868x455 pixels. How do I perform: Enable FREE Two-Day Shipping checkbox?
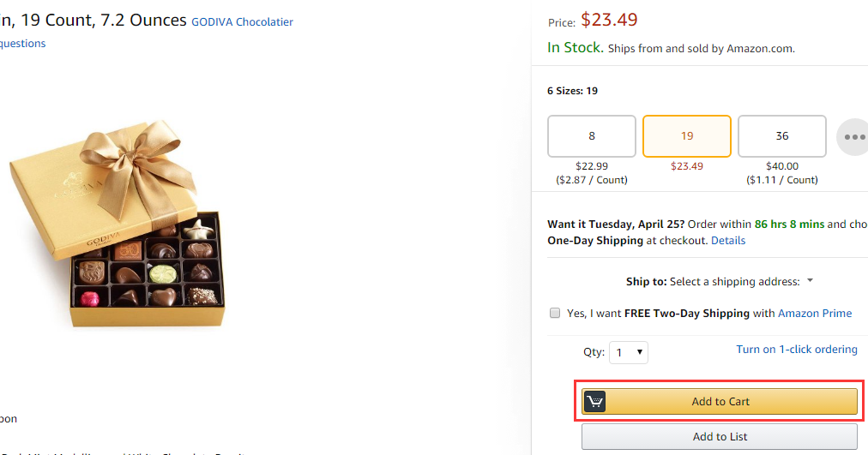(555, 313)
